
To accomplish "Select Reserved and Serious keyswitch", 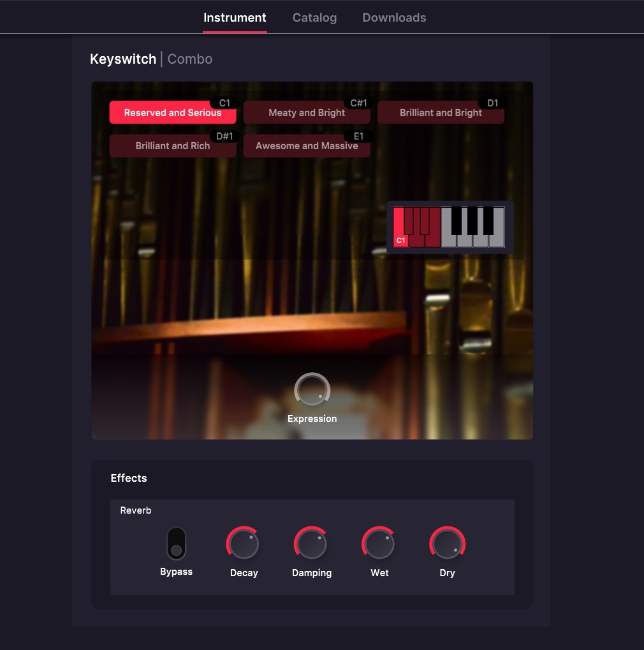I will (173, 113).
